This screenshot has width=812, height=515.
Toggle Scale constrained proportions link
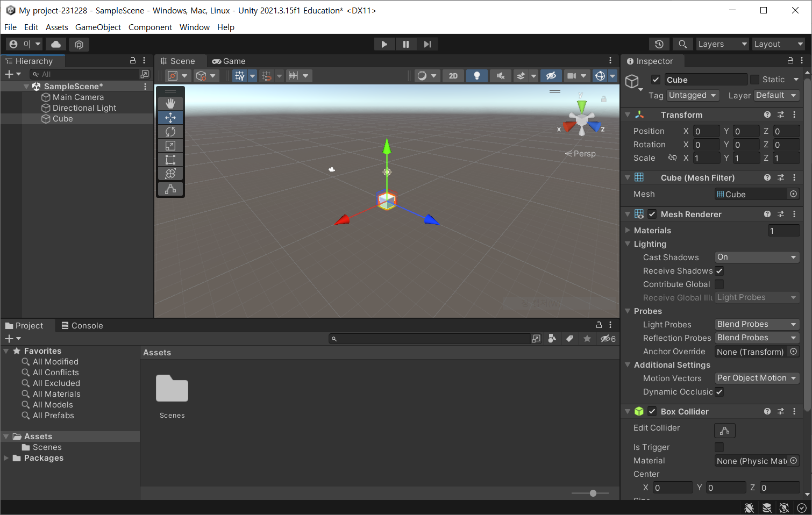point(672,158)
